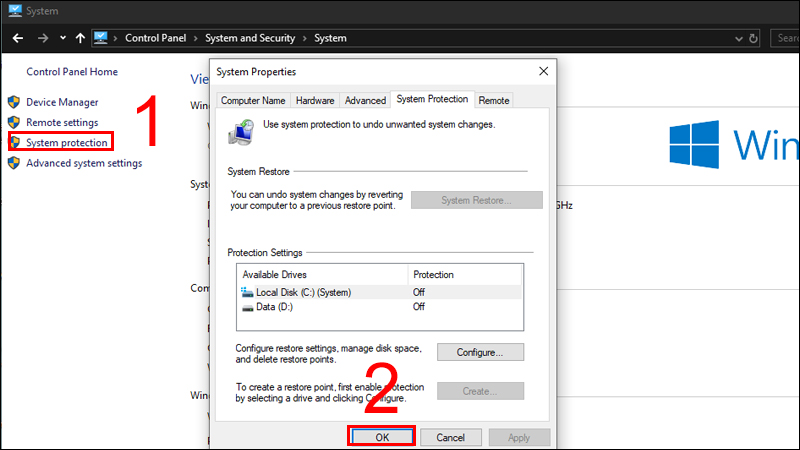Close the System Properties dialog
This screenshot has height=450, width=800.
click(x=543, y=72)
